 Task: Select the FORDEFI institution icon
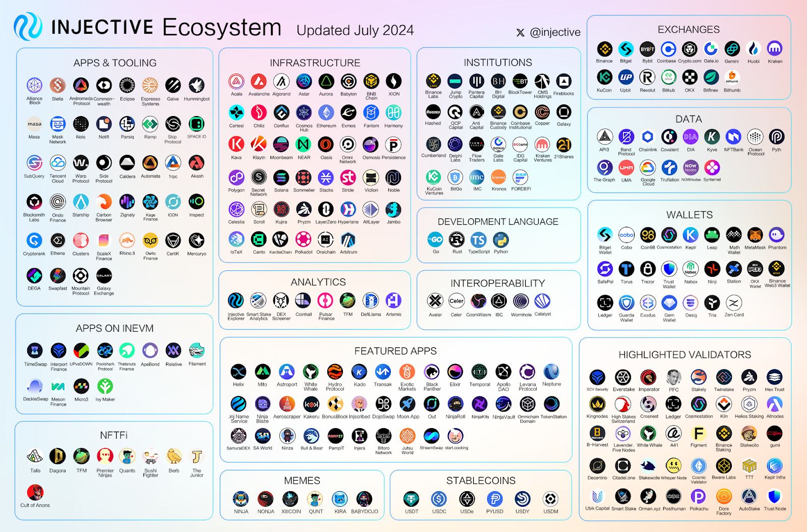point(521,178)
